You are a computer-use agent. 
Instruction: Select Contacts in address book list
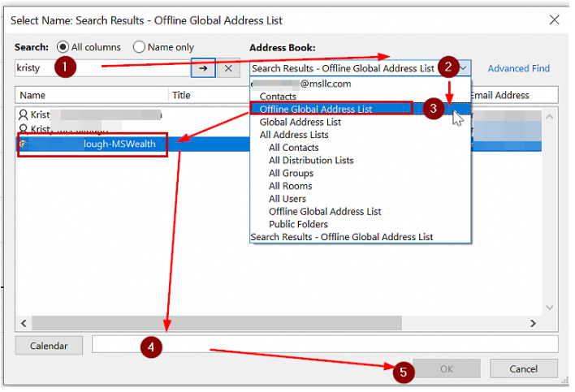pyautogui.click(x=278, y=97)
